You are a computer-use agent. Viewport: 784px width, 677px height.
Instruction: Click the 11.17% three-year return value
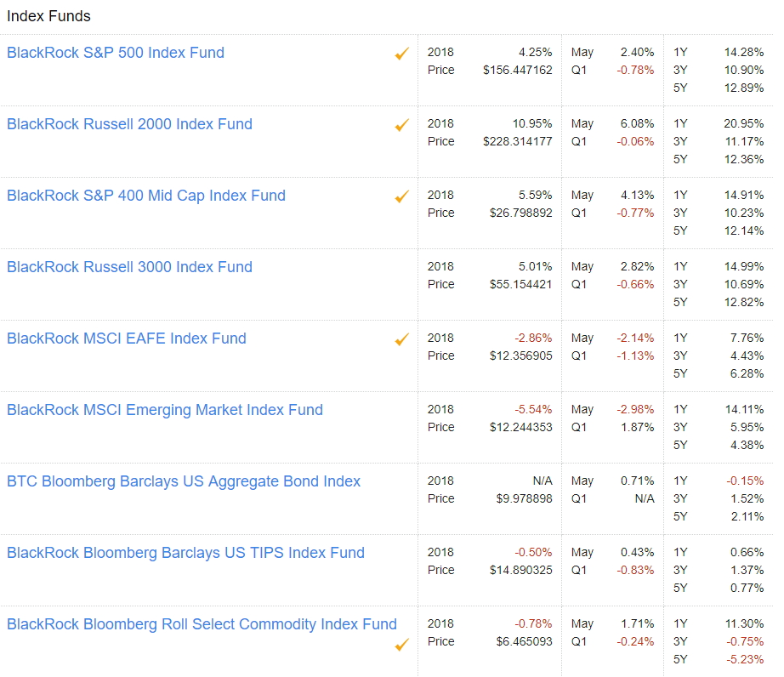point(745,142)
